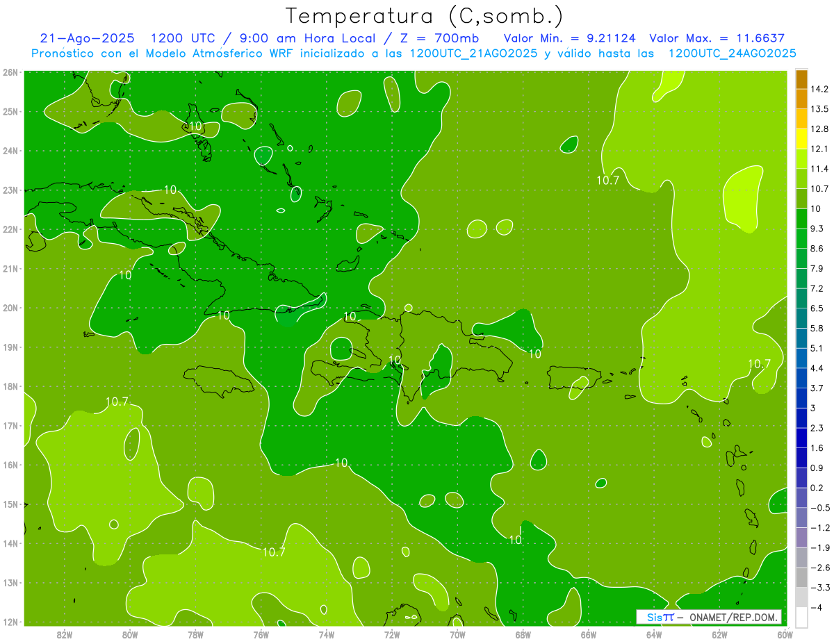Click the 64W longitude axis label

[653, 634]
